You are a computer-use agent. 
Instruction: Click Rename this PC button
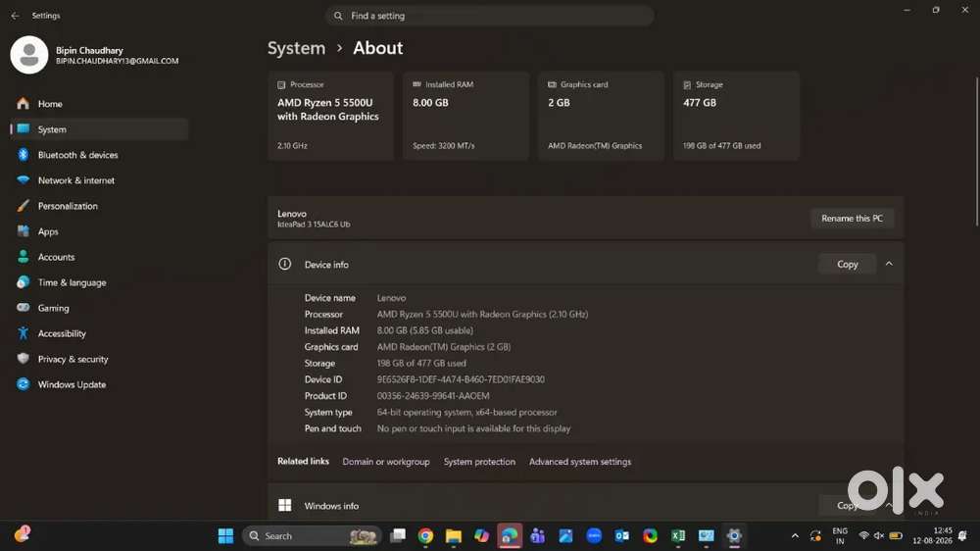click(x=852, y=219)
